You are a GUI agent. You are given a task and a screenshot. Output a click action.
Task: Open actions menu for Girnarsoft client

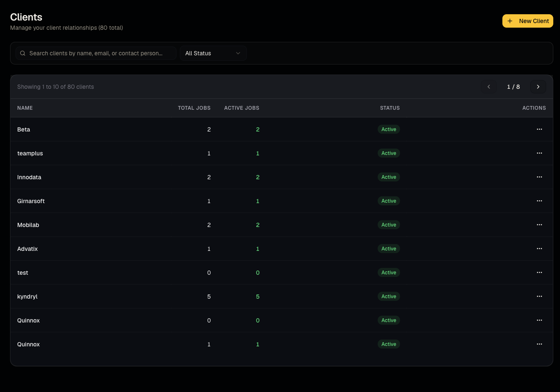click(539, 201)
